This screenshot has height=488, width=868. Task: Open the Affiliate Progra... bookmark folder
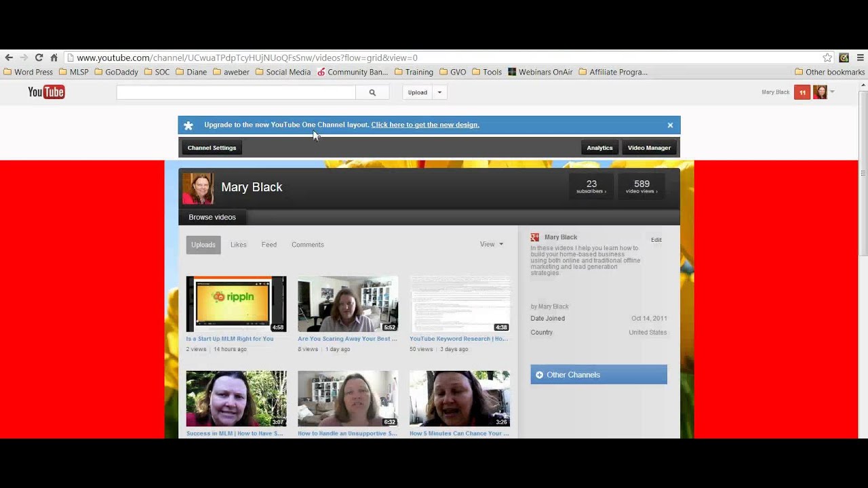click(613, 72)
